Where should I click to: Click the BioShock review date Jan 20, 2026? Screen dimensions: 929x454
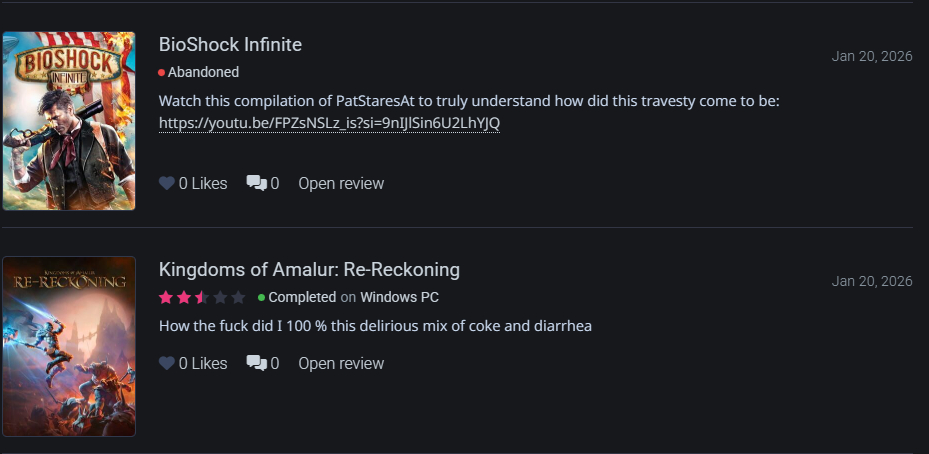tap(872, 56)
